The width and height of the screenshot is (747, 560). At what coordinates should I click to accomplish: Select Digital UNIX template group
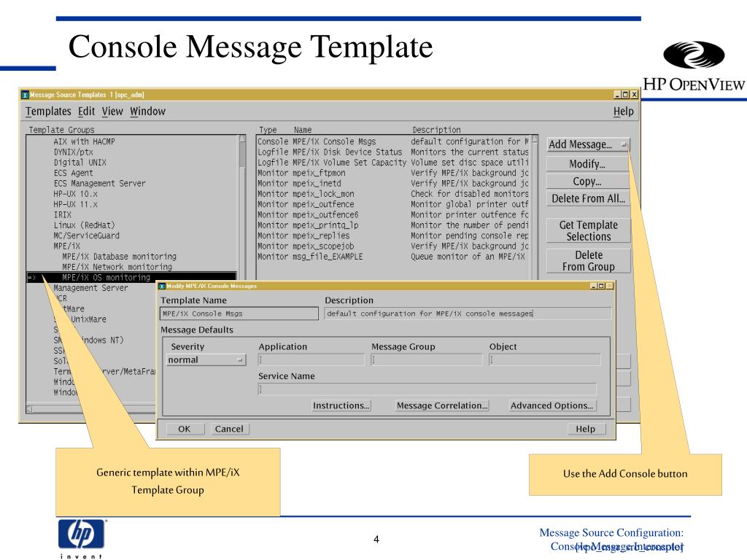[x=80, y=163]
